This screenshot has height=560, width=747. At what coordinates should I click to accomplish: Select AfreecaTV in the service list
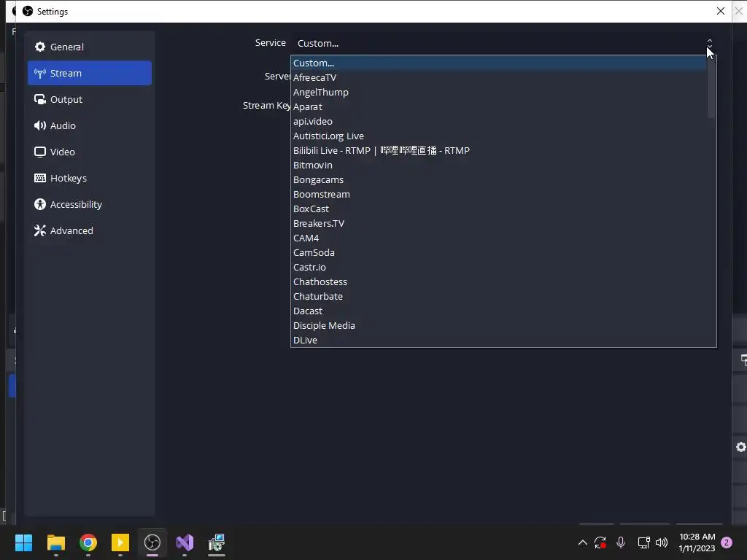tap(499, 77)
